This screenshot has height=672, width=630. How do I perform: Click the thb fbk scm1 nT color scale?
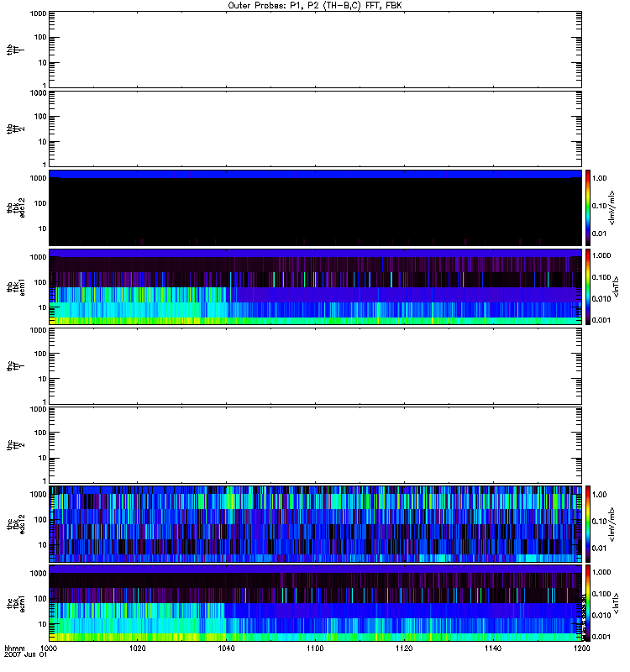coord(590,286)
